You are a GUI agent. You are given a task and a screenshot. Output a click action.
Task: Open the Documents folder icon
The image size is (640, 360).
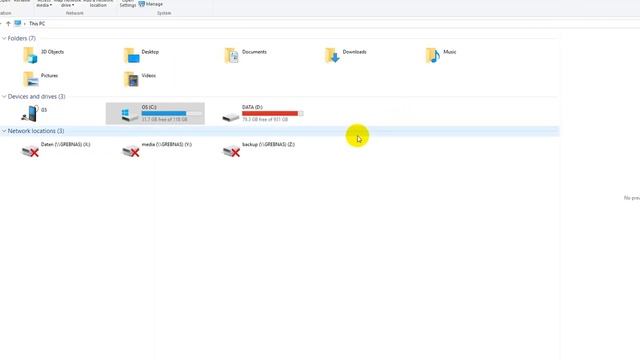(x=231, y=56)
